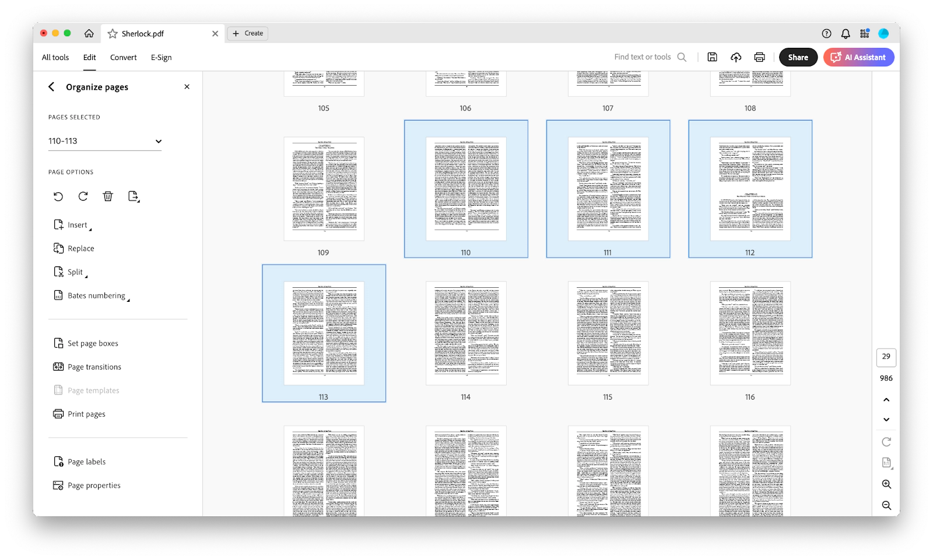Select page 115 thumbnail

pos(608,333)
